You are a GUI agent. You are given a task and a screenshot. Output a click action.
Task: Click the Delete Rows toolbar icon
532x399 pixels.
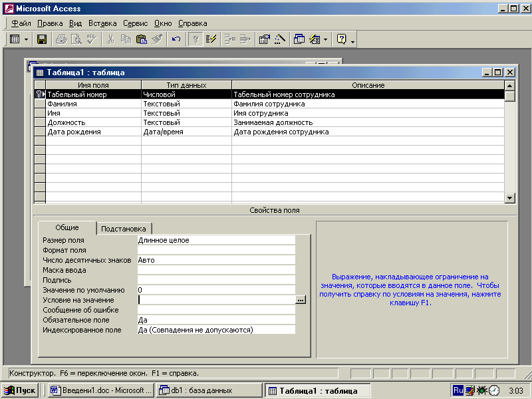point(245,39)
